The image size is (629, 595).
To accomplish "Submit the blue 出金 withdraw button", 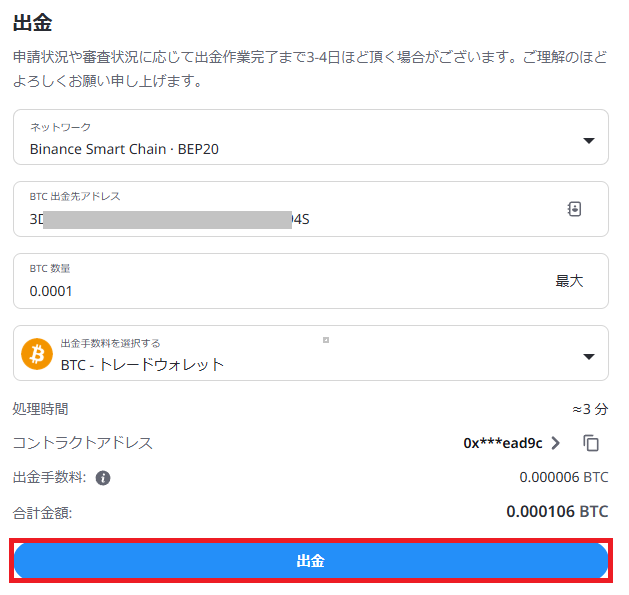I will [311, 560].
